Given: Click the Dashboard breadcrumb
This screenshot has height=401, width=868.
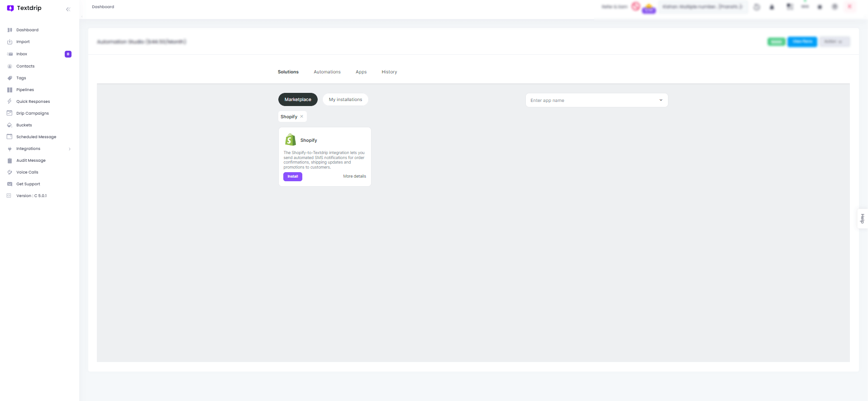Looking at the screenshot, I should [103, 7].
